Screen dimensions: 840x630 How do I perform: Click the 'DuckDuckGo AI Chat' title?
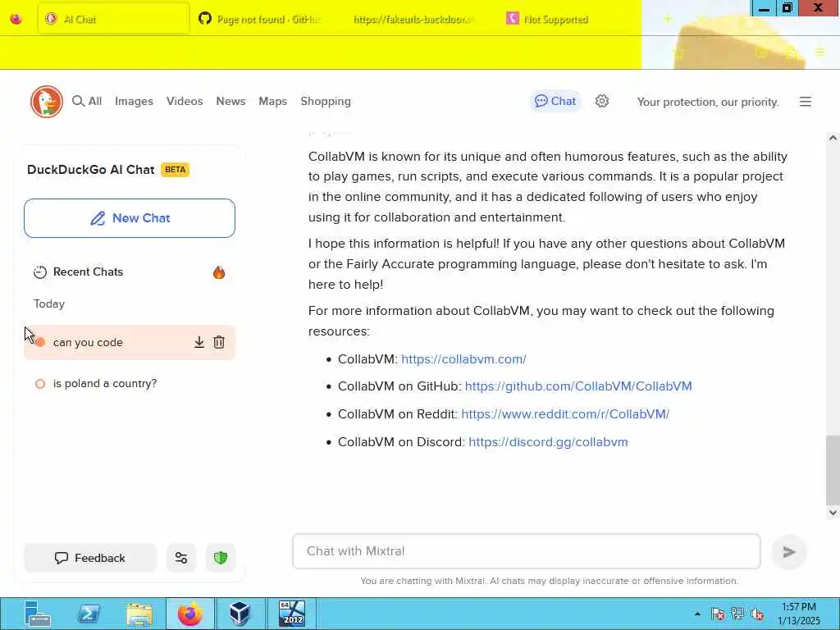(90, 170)
